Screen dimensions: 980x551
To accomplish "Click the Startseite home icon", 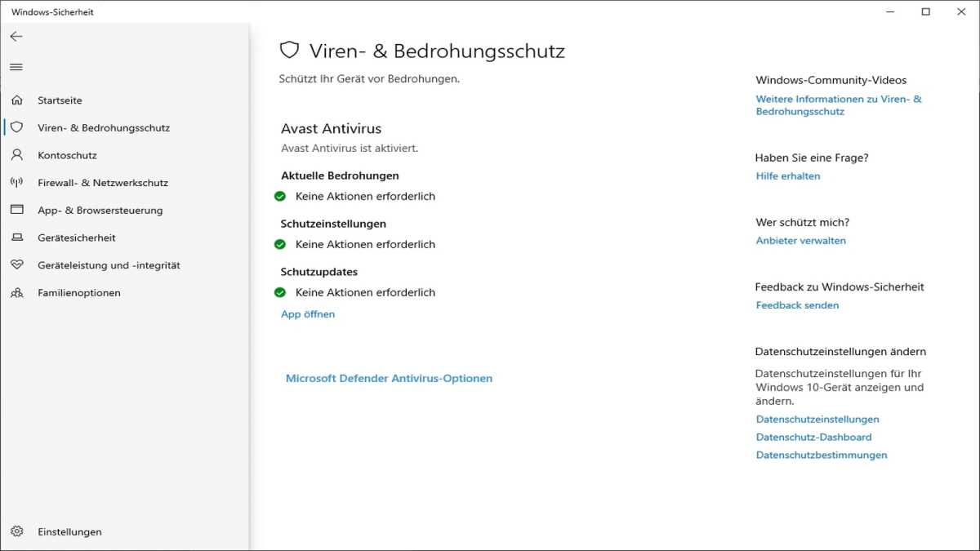I will coord(17,100).
